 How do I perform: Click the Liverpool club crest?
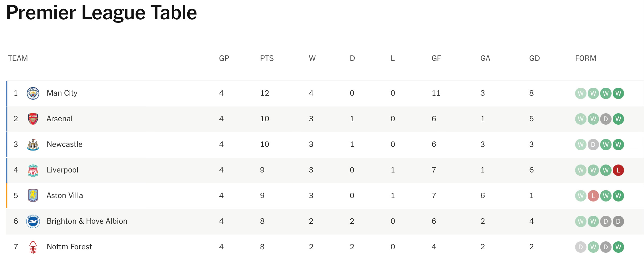(x=34, y=170)
